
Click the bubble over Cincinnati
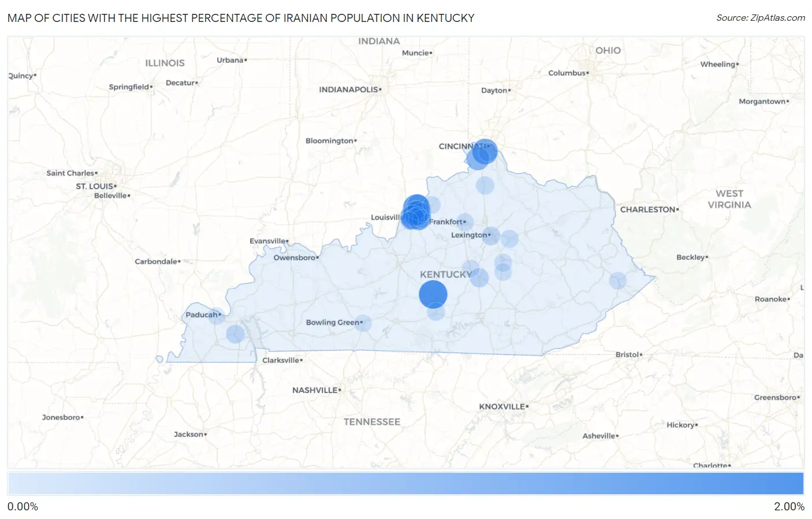[x=485, y=151]
